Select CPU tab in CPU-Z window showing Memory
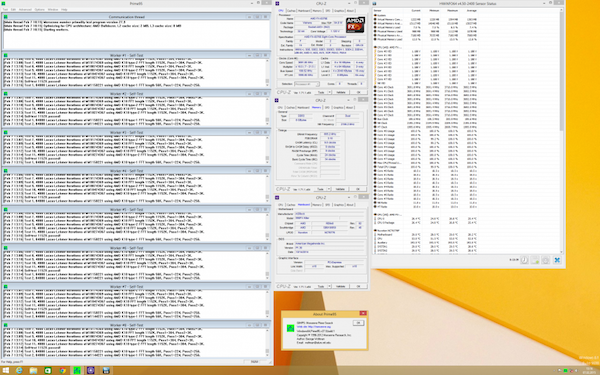 pyautogui.click(x=280, y=108)
